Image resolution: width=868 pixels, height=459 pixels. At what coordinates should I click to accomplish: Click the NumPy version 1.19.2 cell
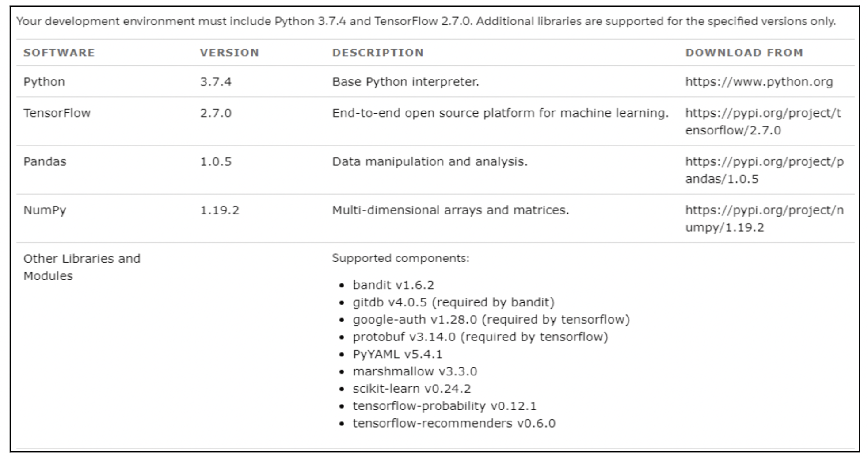[x=220, y=210]
